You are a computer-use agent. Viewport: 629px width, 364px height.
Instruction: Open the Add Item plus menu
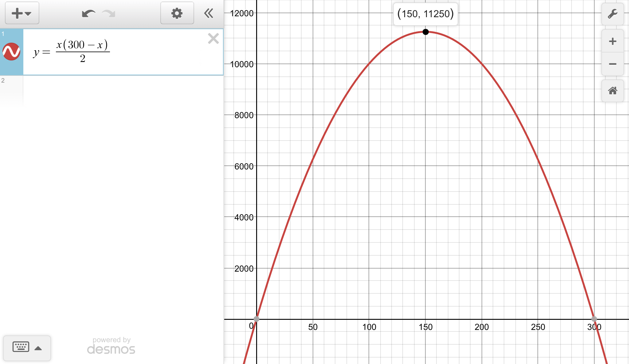(21, 13)
